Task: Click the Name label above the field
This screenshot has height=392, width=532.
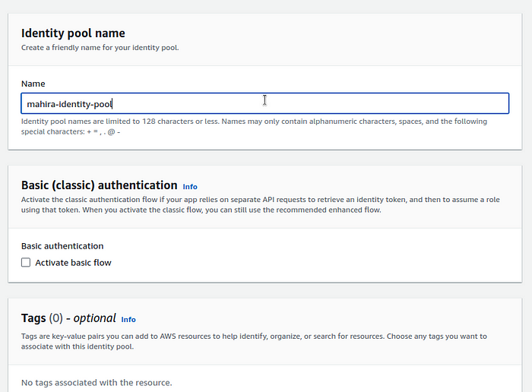Action: pyautogui.click(x=33, y=84)
